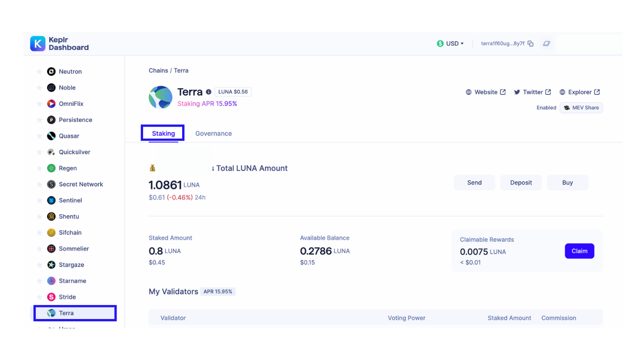Click the MEV Share badge
The width and height of the screenshot is (644, 359).
581,108
